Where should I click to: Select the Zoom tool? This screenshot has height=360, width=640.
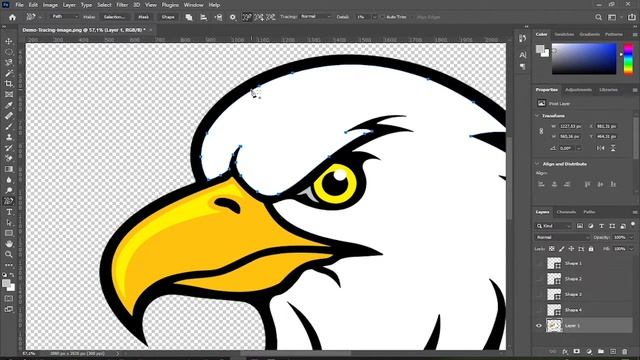pyautogui.click(x=9, y=254)
